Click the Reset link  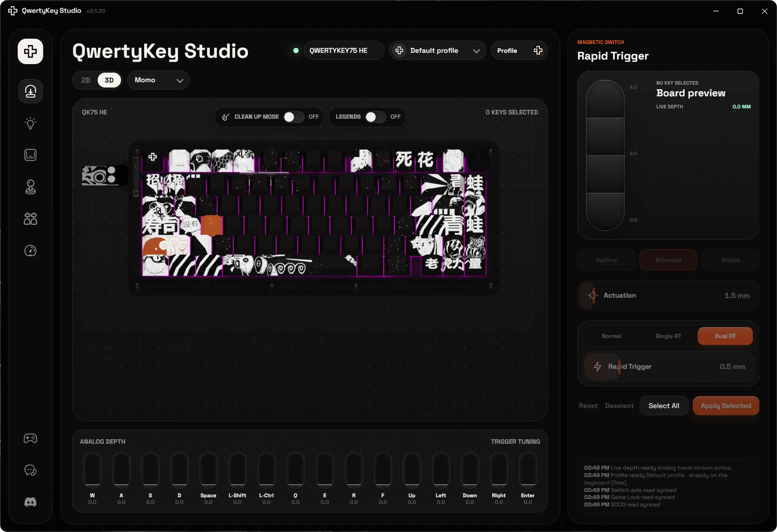(x=588, y=406)
